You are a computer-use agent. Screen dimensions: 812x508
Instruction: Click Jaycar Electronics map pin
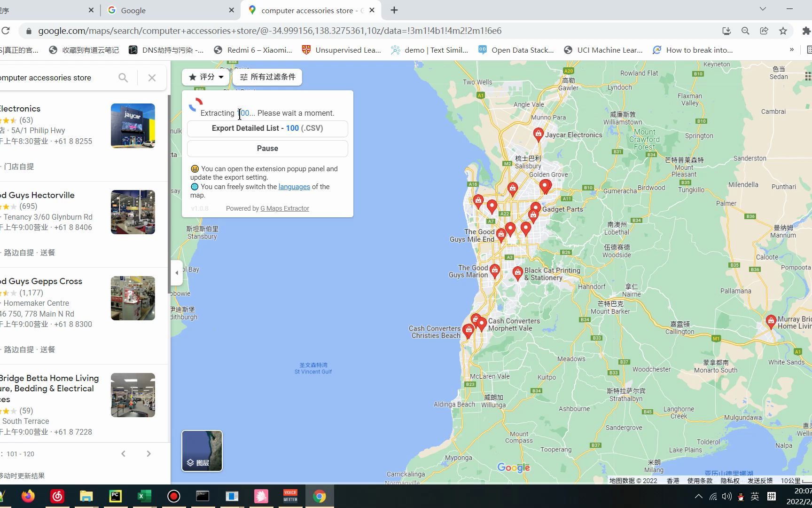(x=539, y=135)
